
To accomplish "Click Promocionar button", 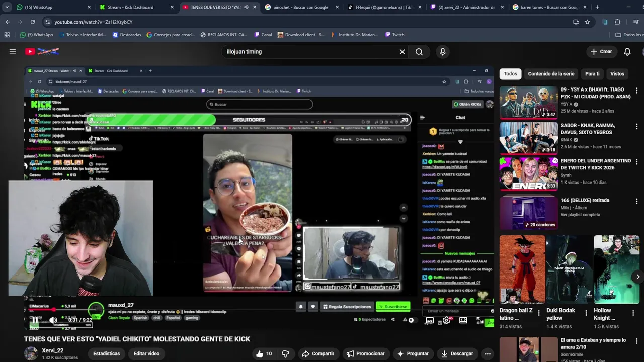I will click(365, 354).
